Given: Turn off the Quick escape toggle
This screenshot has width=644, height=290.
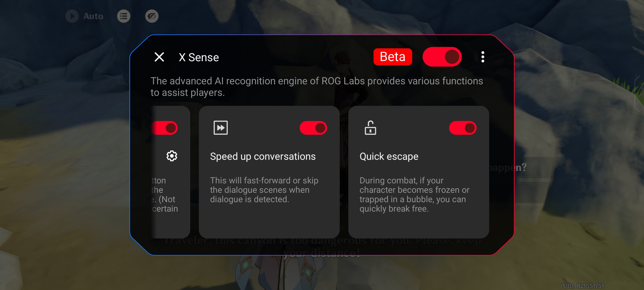Looking at the screenshot, I should click(x=463, y=128).
